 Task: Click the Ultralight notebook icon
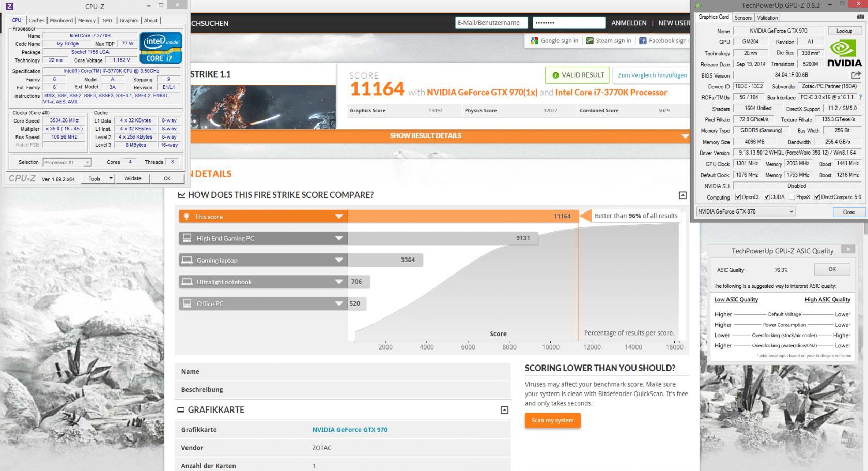(187, 282)
